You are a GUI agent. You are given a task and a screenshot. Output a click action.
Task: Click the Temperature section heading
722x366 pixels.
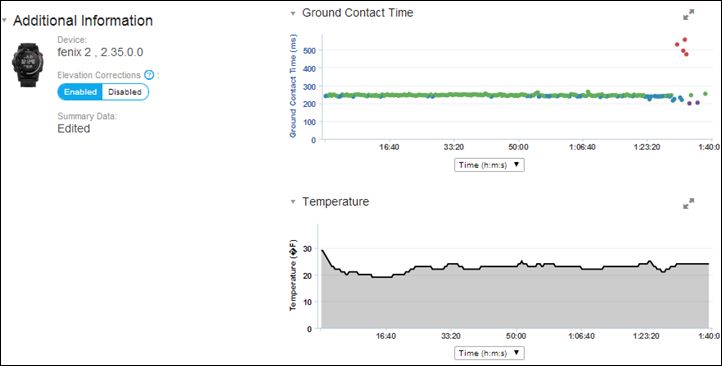[335, 202]
